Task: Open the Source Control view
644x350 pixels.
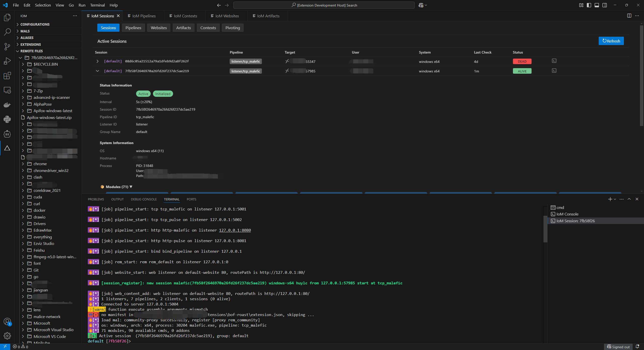Action: pos(7,47)
